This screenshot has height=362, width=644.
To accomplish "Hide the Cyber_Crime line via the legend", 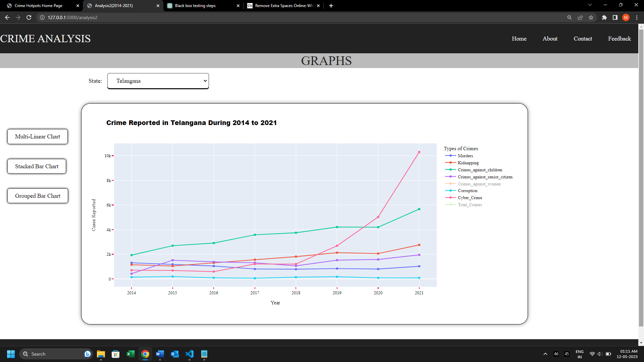I will coord(470,198).
